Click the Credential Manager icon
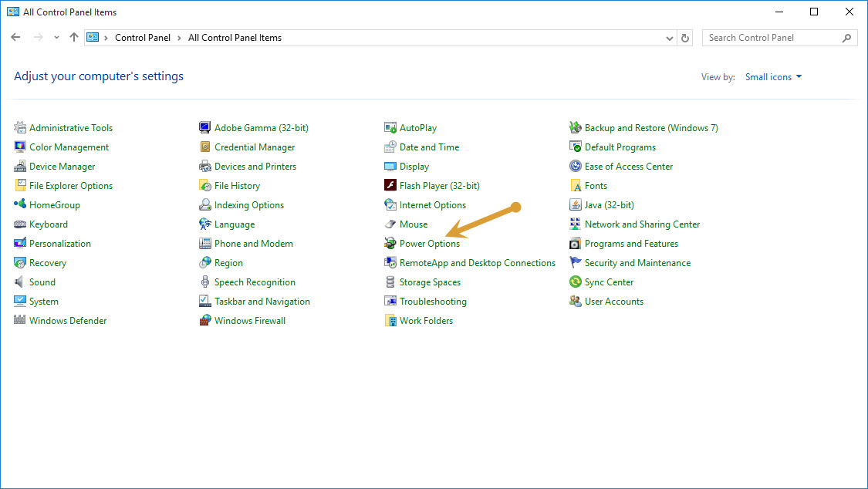The width and height of the screenshot is (868, 489). [x=204, y=147]
